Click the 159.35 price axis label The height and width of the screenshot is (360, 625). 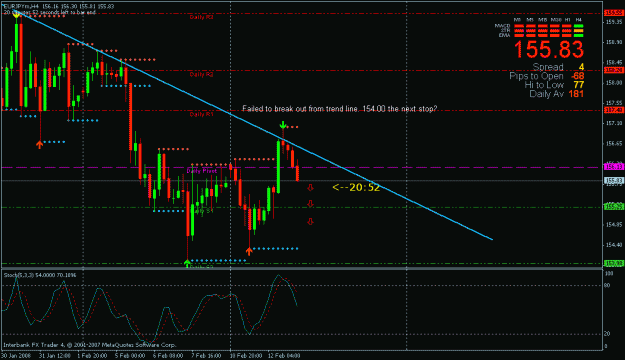point(614,22)
